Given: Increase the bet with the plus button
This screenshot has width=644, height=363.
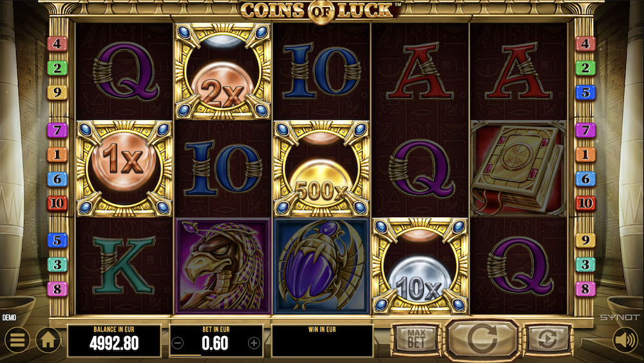Looking at the screenshot, I should pyautogui.click(x=254, y=342).
